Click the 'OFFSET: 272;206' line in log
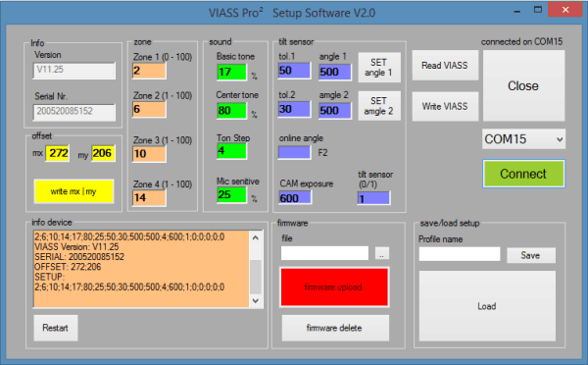The width and height of the screenshot is (588, 365). (x=68, y=267)
